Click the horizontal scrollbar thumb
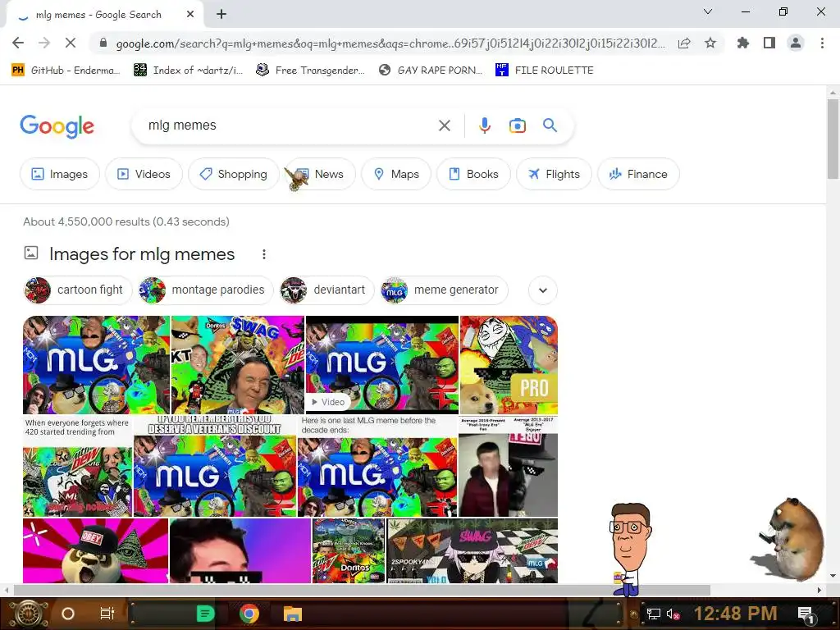 point(362,590)
